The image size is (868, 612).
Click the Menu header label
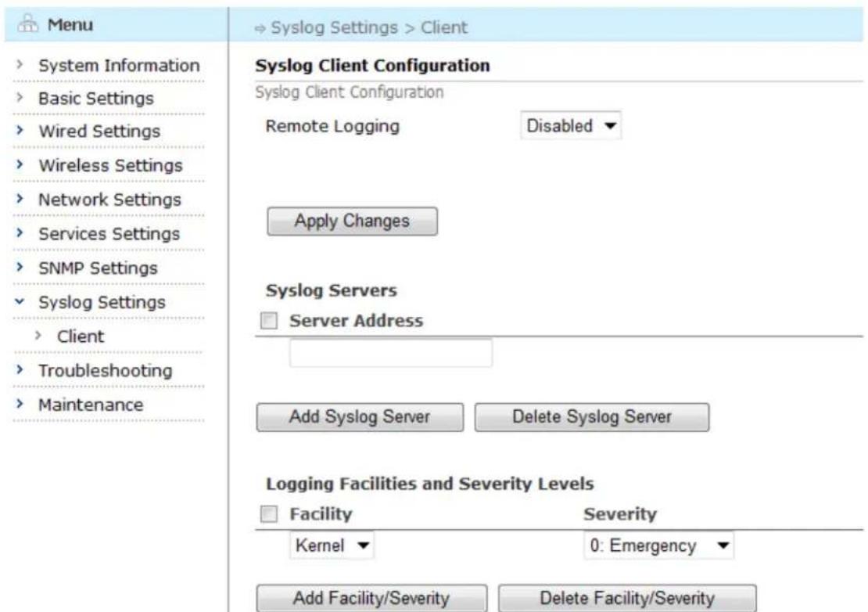(x=70, y=25)
